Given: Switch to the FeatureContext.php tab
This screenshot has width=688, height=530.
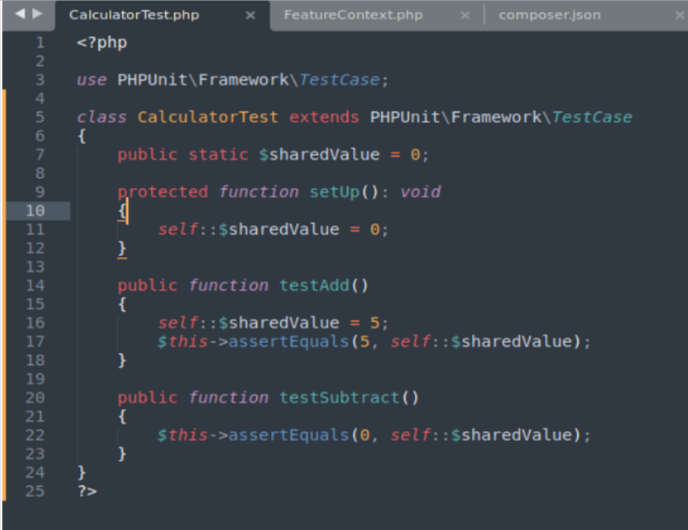Looking at the screenshot, I should click(353, 15).
